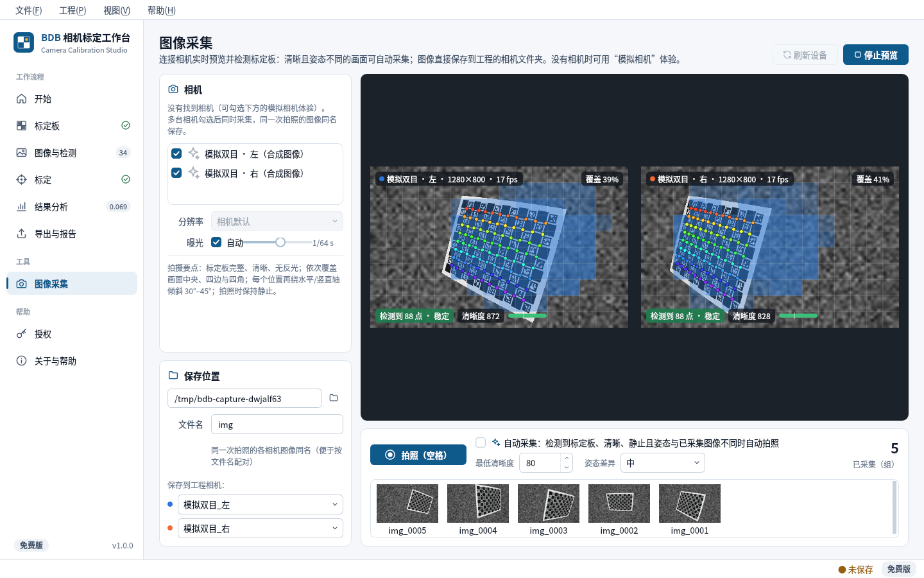This screenshot has height=578, width=924.
Task: Click the calibration board icon beside 标定板
Action: coord(21,126)
